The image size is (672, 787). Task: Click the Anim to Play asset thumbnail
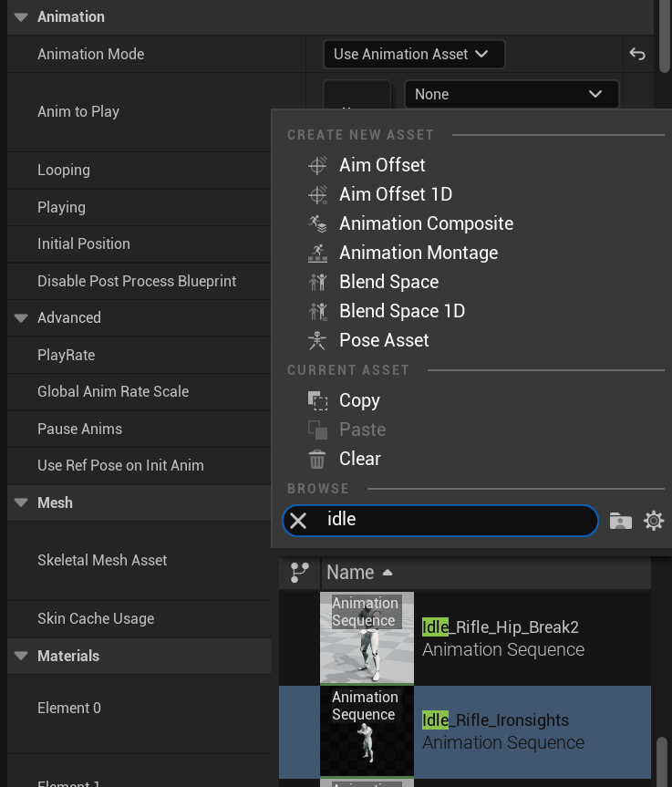pyautogui.click(x=357, y=94)
